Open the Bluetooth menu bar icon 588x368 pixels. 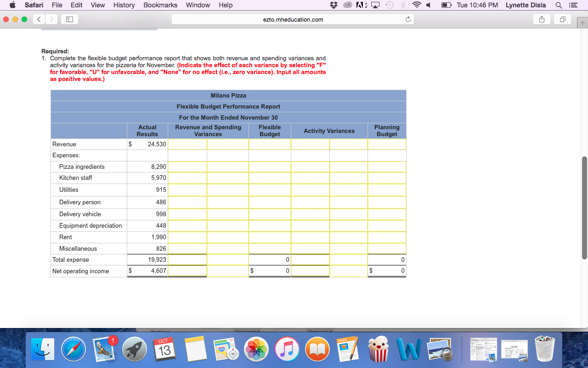coord(403,5)
